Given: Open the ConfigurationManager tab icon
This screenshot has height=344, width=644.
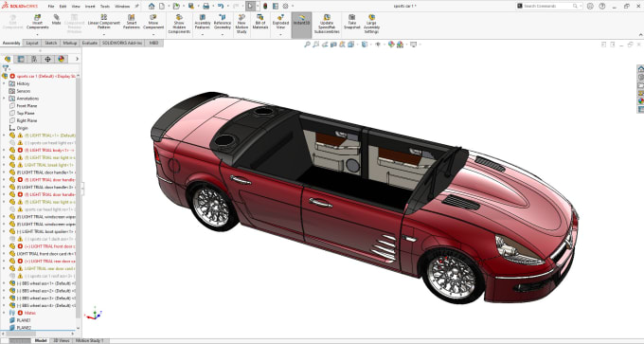Looking at the screenshot, I should tap(34, 59).
